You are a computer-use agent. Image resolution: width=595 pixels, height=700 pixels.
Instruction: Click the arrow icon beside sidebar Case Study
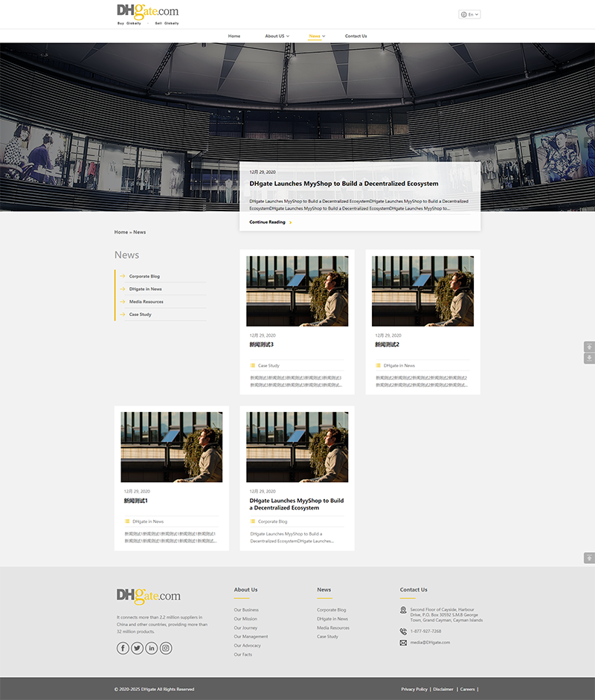point(122,314)
